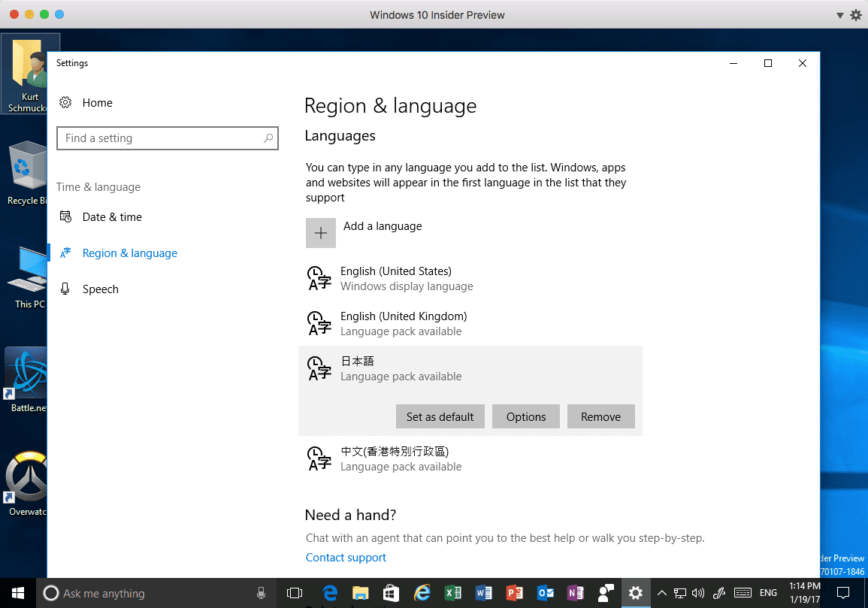Remove the Japanese language

click(x=600, y=416)
